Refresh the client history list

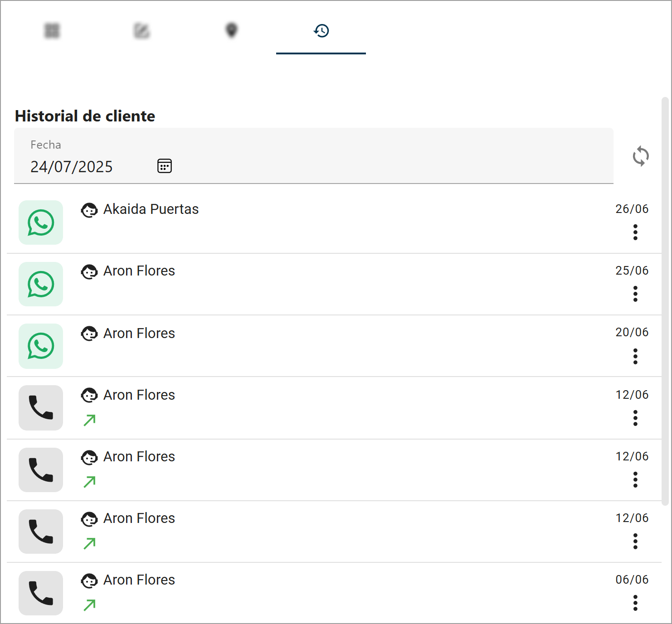(641, 157)
